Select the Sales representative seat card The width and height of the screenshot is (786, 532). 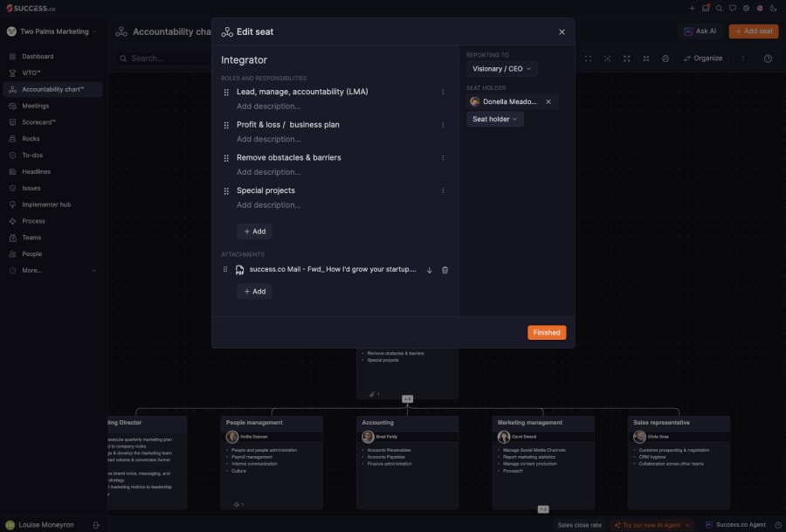pos(679,462)
